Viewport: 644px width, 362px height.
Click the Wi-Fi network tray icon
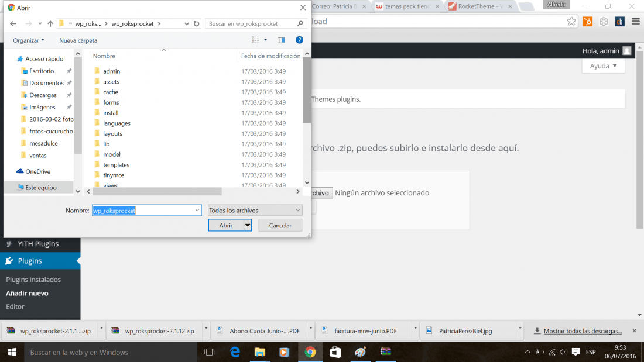(x=552, y=352)
